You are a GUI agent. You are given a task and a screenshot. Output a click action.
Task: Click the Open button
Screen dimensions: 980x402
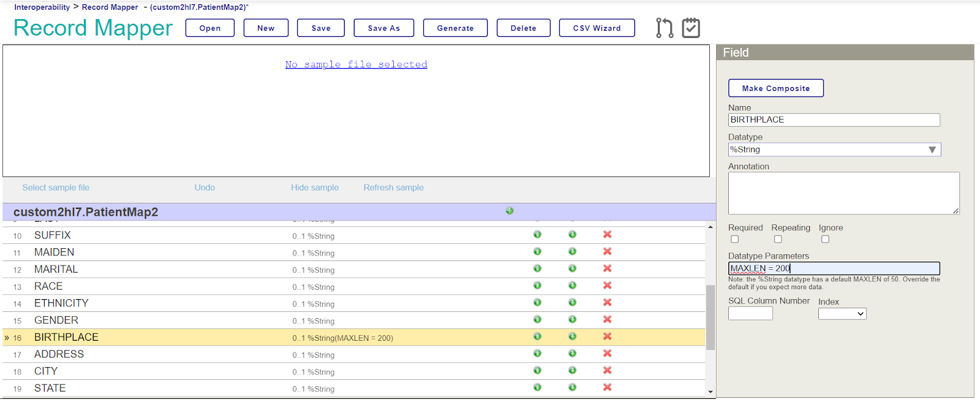[x=210, y=28]
